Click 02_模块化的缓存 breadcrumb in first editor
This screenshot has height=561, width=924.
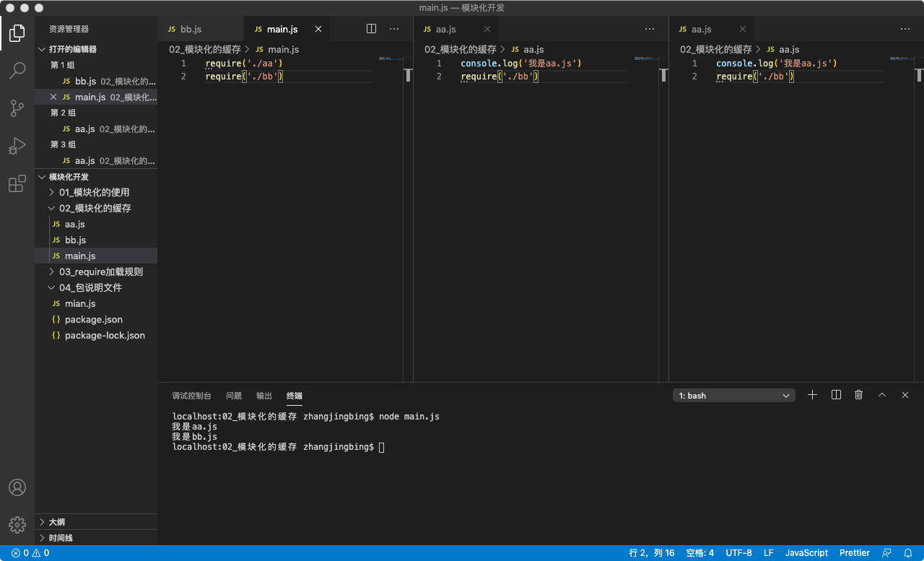pyautogui.click(x=205, y=49)
